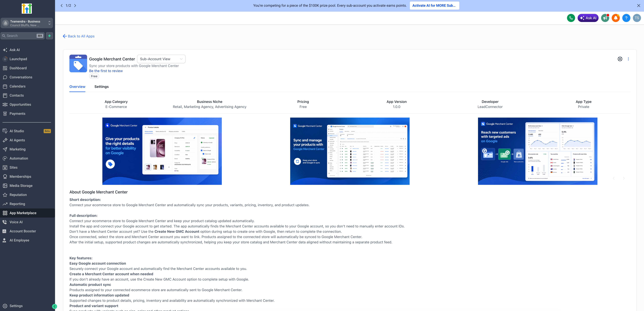Screen dimensions: 644x311
Task: Open Payments in the sidebar
Action: [x=28, y=114]
